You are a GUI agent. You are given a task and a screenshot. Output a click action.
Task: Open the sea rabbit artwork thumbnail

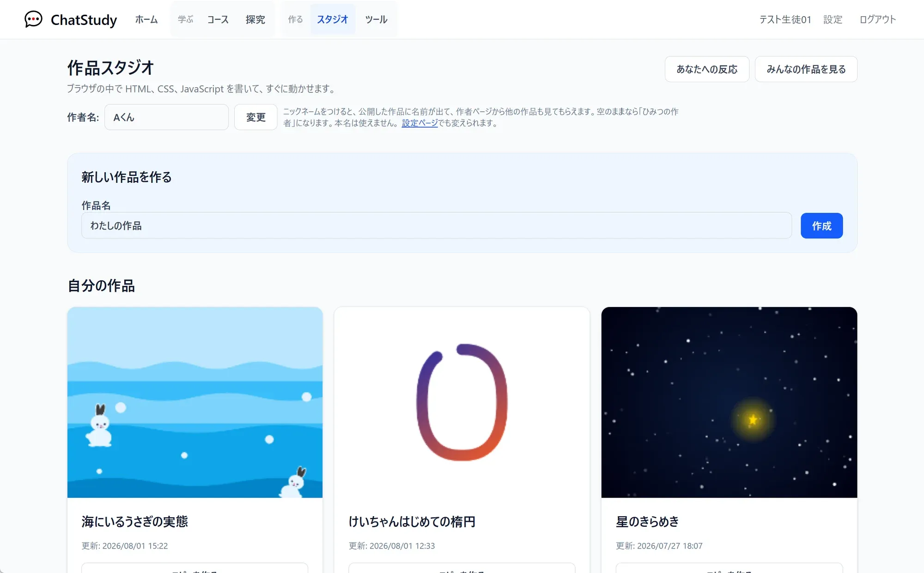point(195,402)
